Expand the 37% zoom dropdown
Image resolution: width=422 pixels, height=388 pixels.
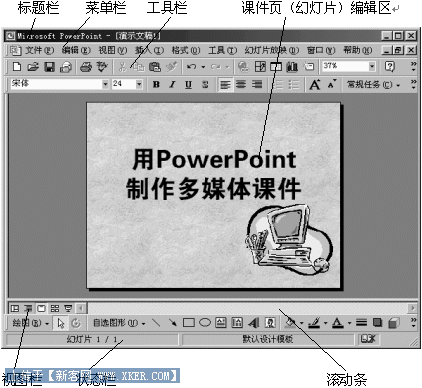[x=372, y=66]
